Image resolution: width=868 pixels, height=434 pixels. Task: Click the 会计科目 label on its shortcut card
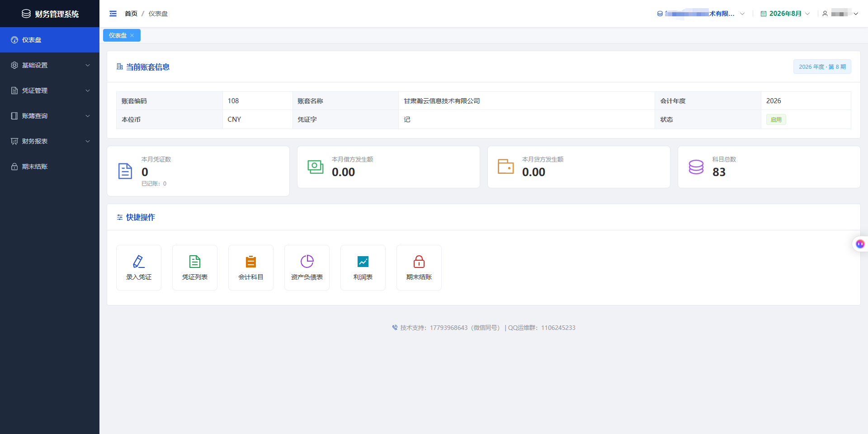251,277
